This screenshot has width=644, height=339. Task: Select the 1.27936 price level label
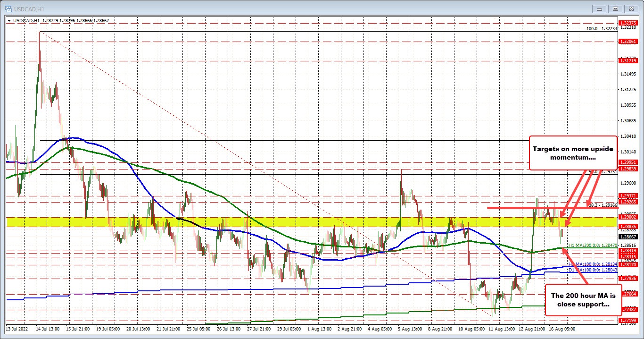click(627, 279)
